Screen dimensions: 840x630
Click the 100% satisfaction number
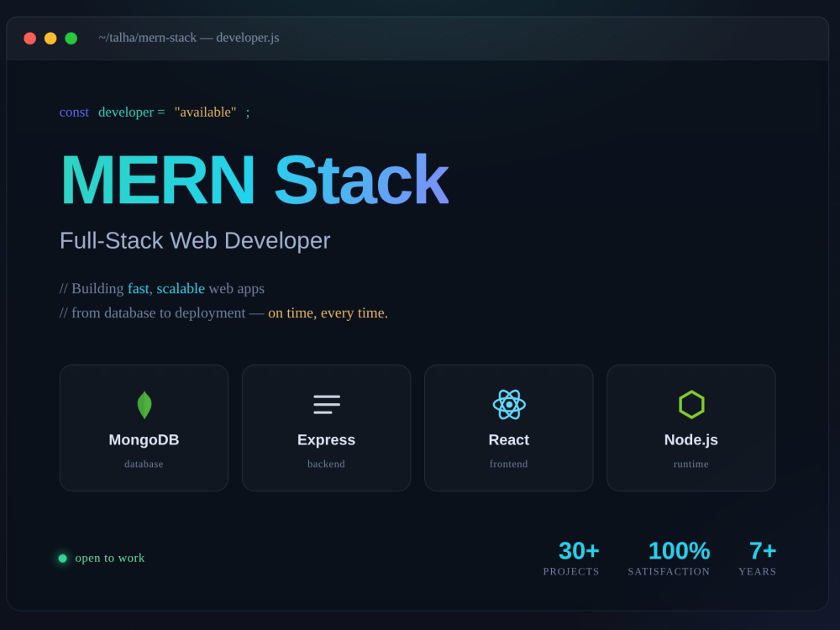point(680,551)
